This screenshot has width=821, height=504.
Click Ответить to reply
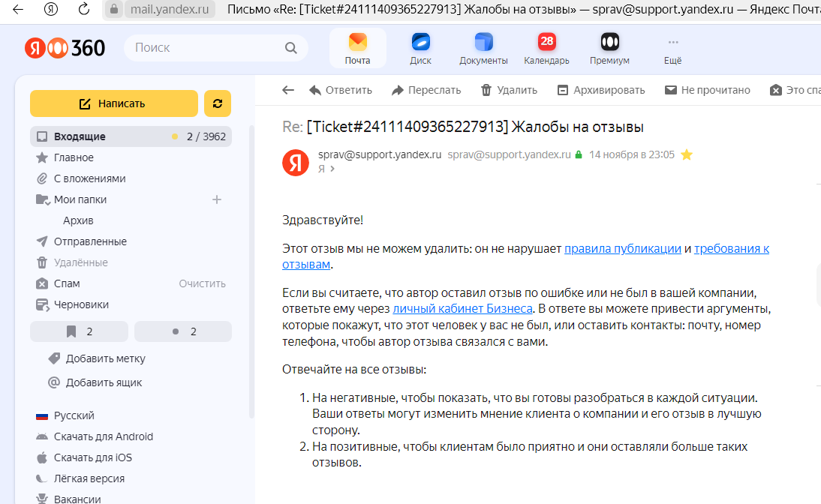[x=341, y=90]
